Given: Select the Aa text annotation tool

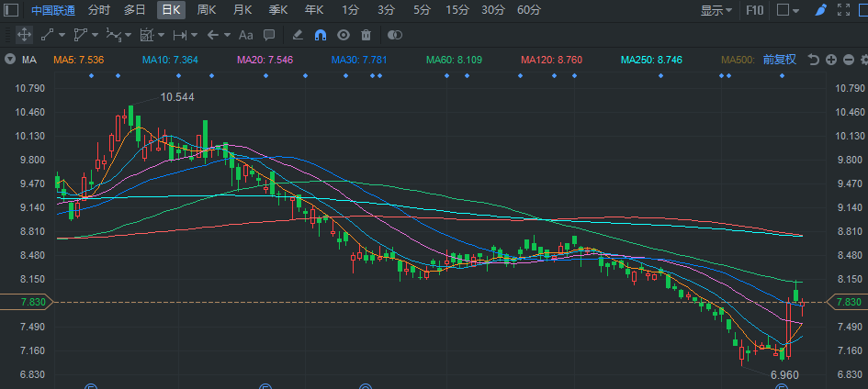Looking at the screenshot, I should coord(246,35).
